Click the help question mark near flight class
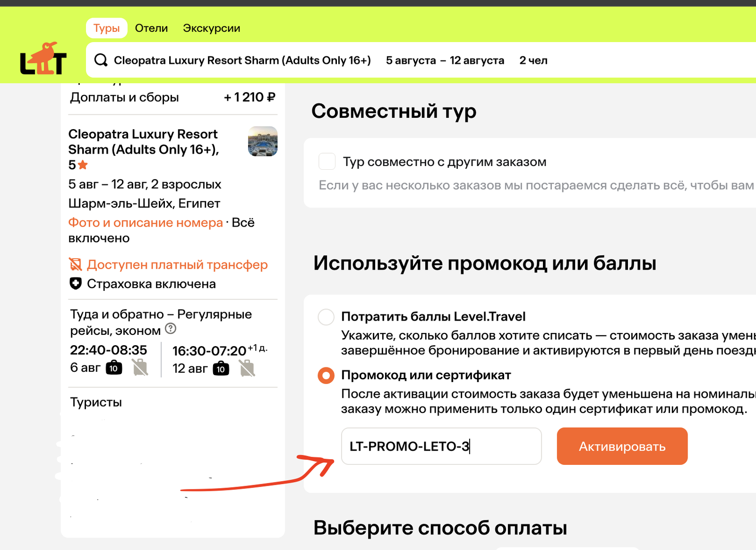The height and width of the screenshot is (550, 756). pyautogui.click(x=171, y=329)
